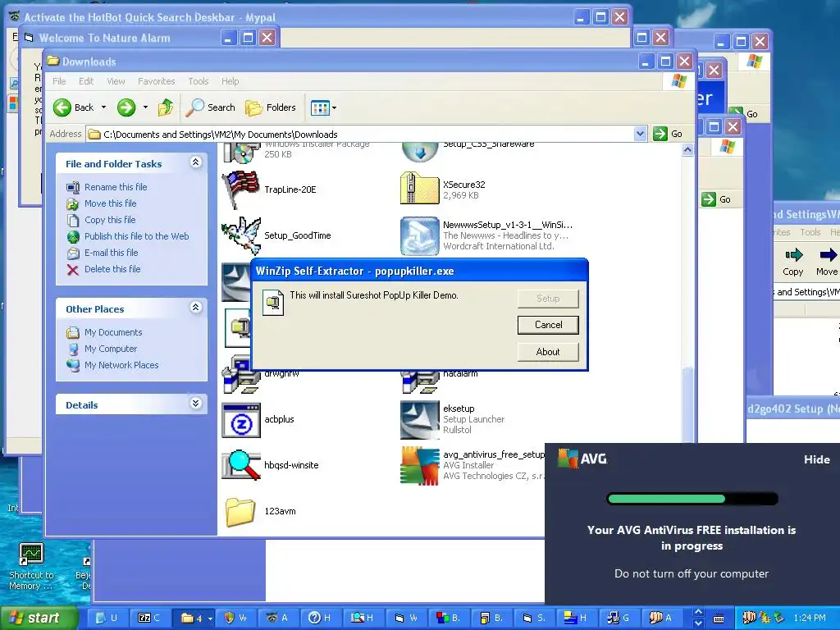Open the Views icon dropdown
The width and height of the screenshot is (840, 630).
323,107
